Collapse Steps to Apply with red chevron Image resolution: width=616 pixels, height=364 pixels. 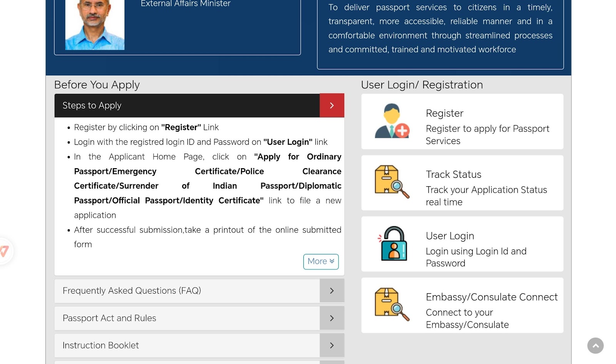click(331, 105)
